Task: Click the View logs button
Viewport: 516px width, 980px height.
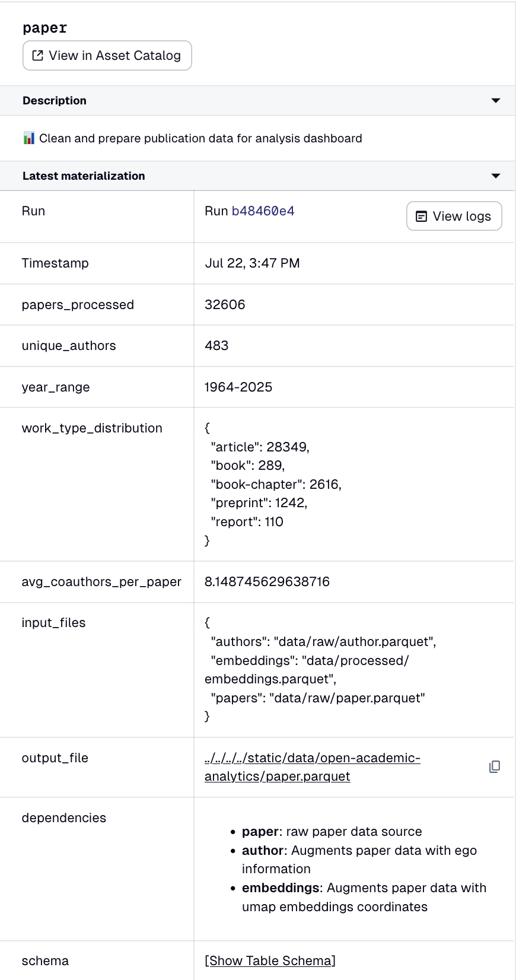Action: point(454,216)
